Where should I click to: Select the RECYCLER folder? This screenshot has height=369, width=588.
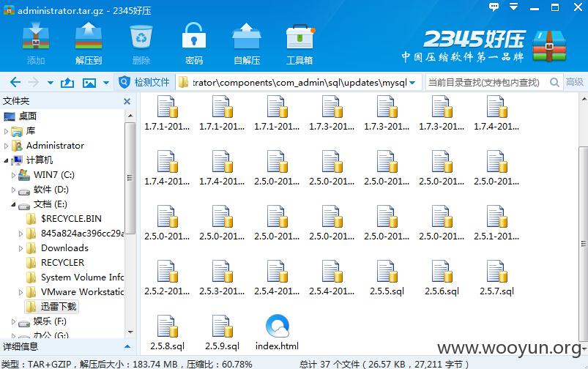[x=56, y=263]
